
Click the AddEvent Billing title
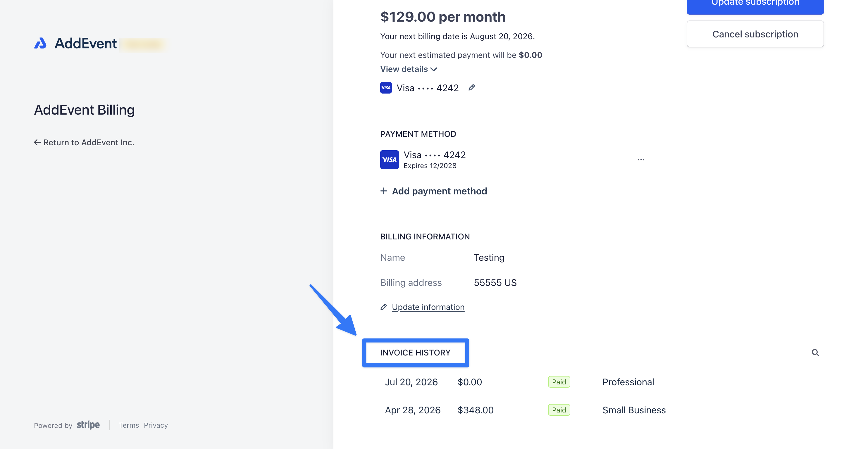(84, 110)
